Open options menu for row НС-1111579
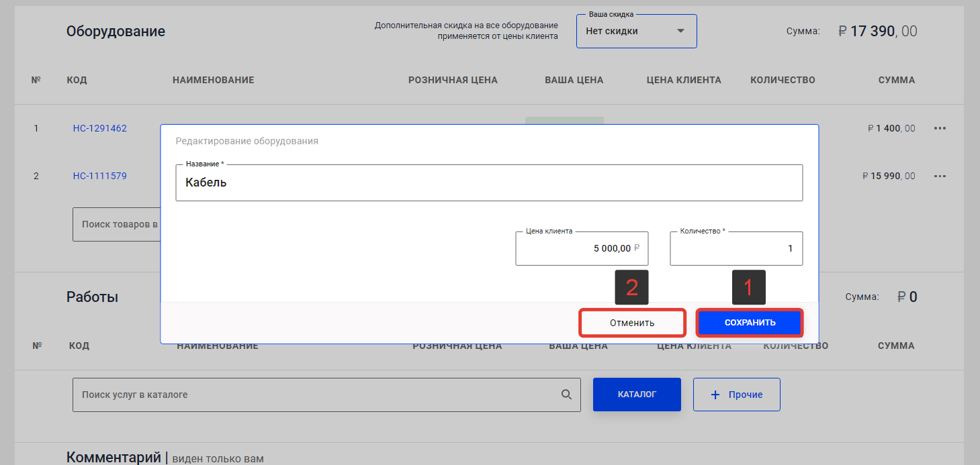The height and width of the screenshot is (465, 980). point(940,176)
